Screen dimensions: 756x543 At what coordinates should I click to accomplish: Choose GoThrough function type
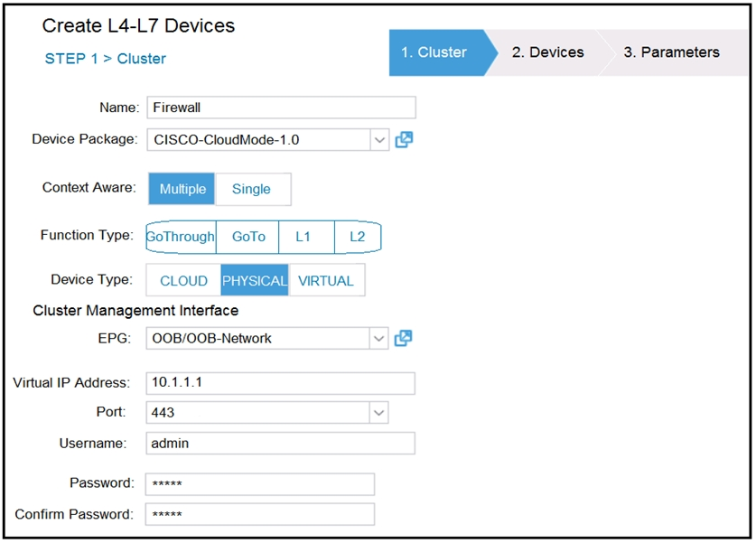pyautogui.click(x=182, y=237)
